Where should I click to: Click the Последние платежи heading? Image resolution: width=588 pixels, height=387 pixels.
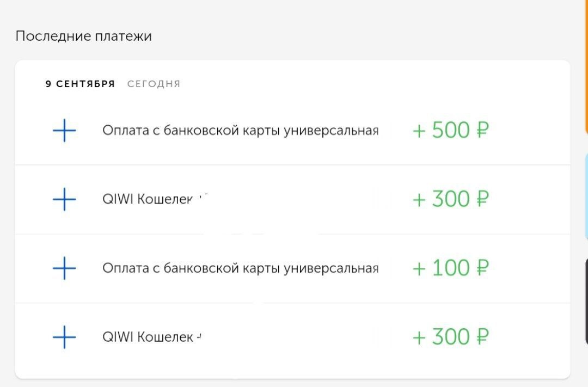coord(83,36)
